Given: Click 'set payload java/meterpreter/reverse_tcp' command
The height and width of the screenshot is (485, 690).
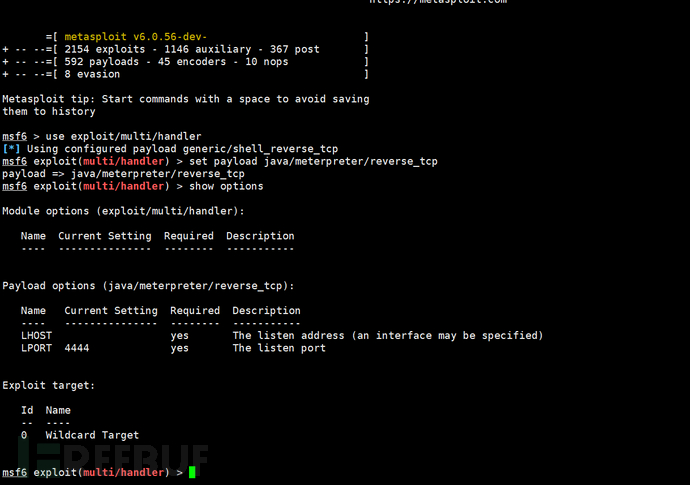Looking at the screenshot, I should coord(313,162).
